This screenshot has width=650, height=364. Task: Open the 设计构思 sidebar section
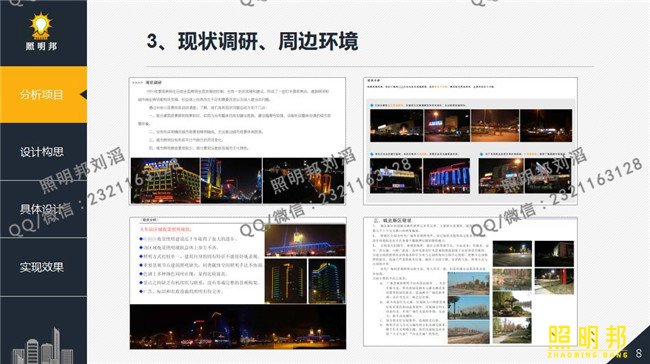[x=42, y=152]
